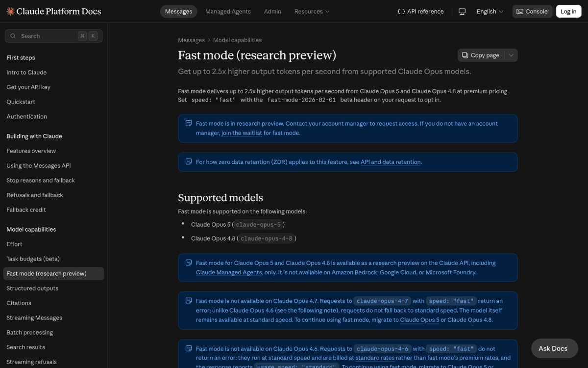
Task: Go to the Admin tab
Action: [x=272, y=11]
